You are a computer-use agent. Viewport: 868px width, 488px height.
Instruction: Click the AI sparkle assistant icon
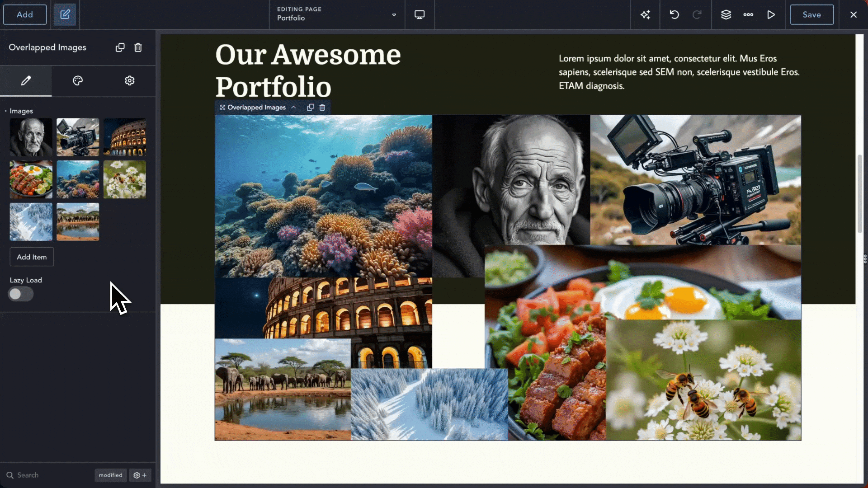(645, 15)
